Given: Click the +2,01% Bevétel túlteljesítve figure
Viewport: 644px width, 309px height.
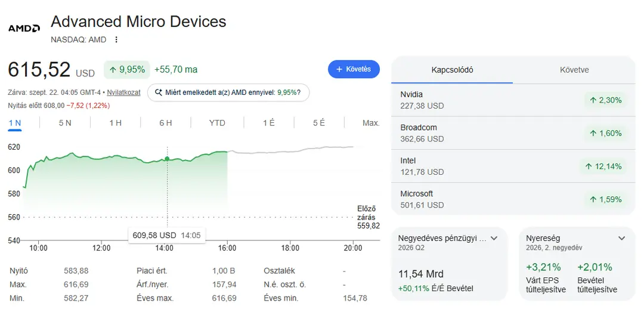Looking at the screenshot, I should pyautogui.click(x=595, y=267).
